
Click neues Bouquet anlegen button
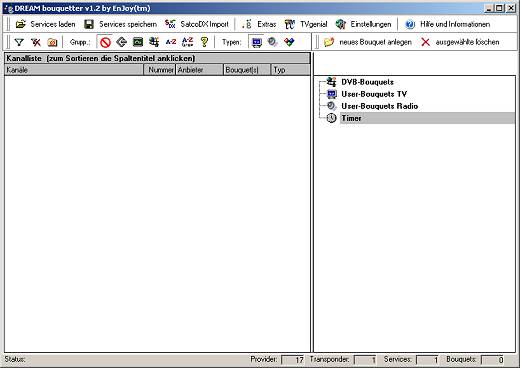tap(368, 42)
